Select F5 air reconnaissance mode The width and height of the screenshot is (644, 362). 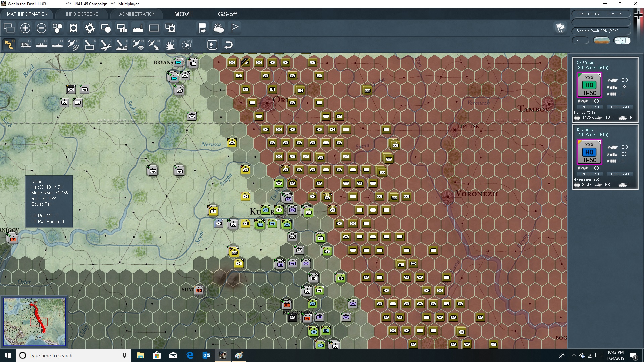73,45
